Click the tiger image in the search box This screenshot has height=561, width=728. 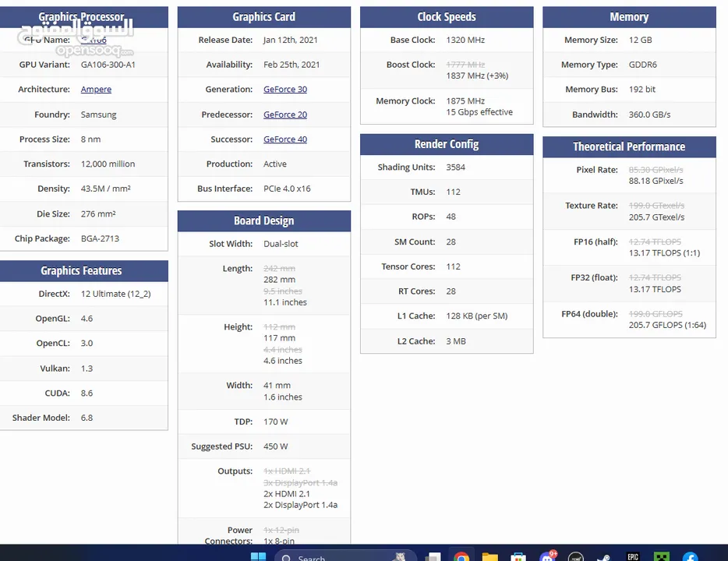pyautogui.click(x=400, y=556)
